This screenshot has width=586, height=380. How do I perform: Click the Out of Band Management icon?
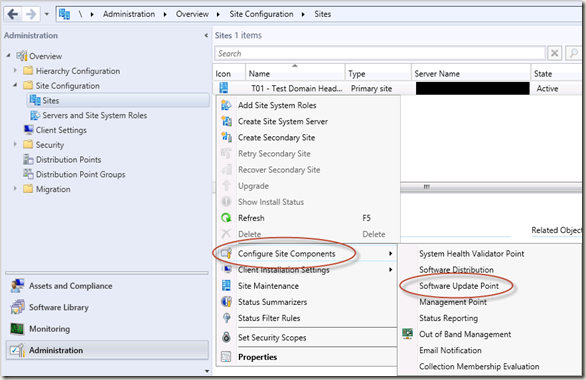pyautogui.click(x=407, y=334)
